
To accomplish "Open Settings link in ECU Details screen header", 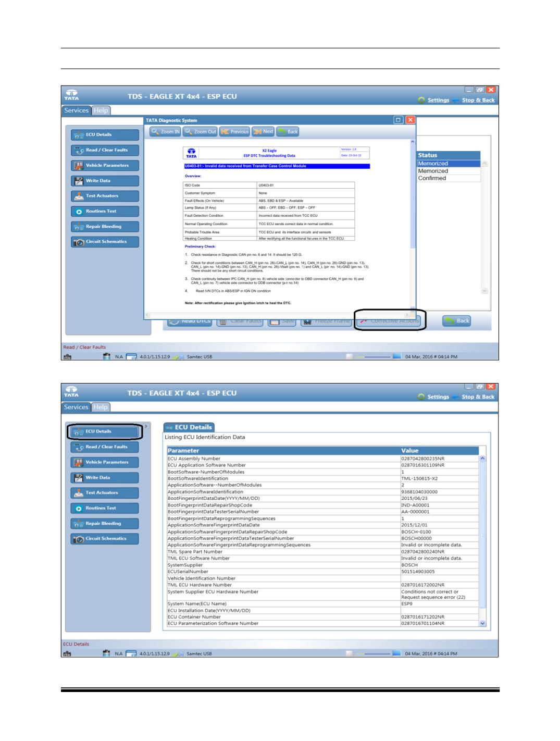I will click(x=438, y=397).
